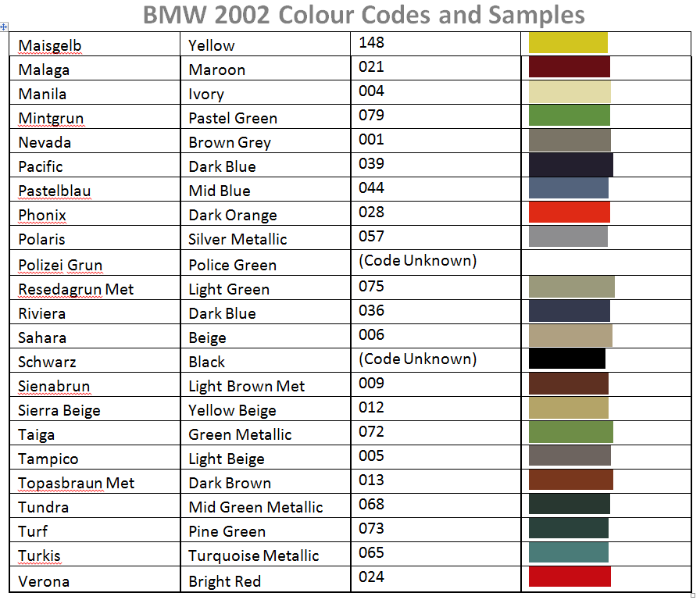Viewport: 700px width, 600px height.
Task: Select the Brown Grey description cell
Action: pos(265,141)
